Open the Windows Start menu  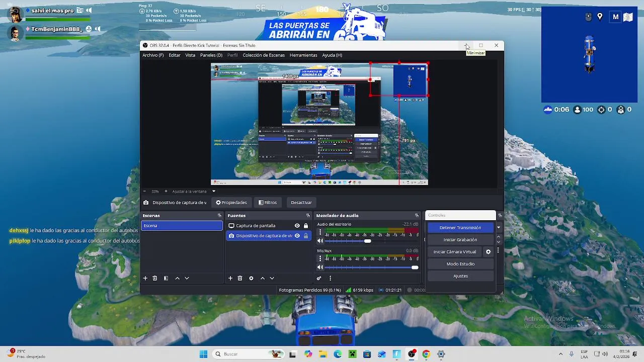click(x=203, y=354)
